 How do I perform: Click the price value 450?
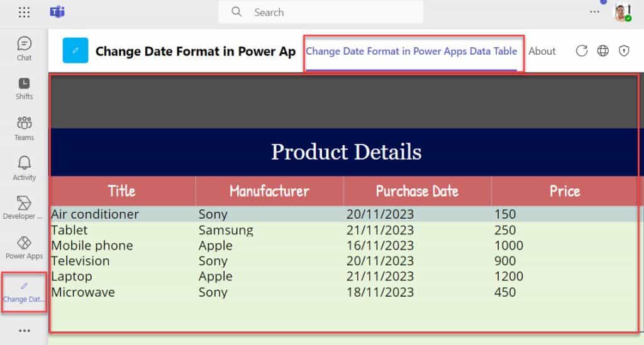coord(505,292)
